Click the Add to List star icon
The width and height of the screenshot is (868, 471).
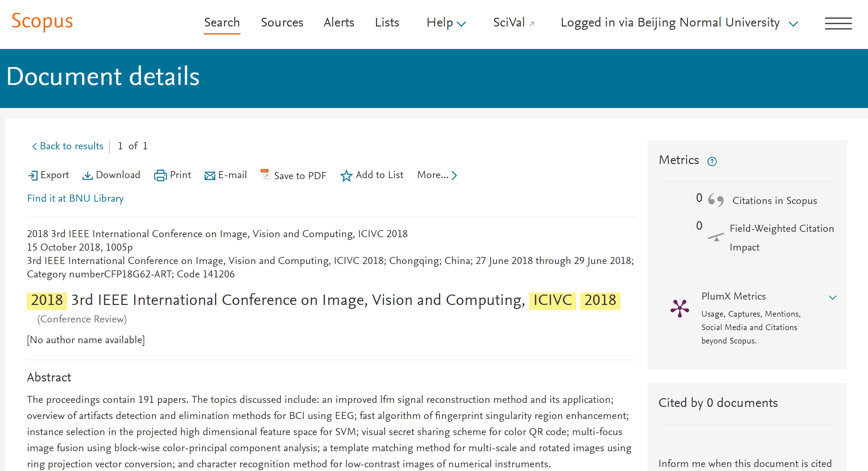pos(346,176)
